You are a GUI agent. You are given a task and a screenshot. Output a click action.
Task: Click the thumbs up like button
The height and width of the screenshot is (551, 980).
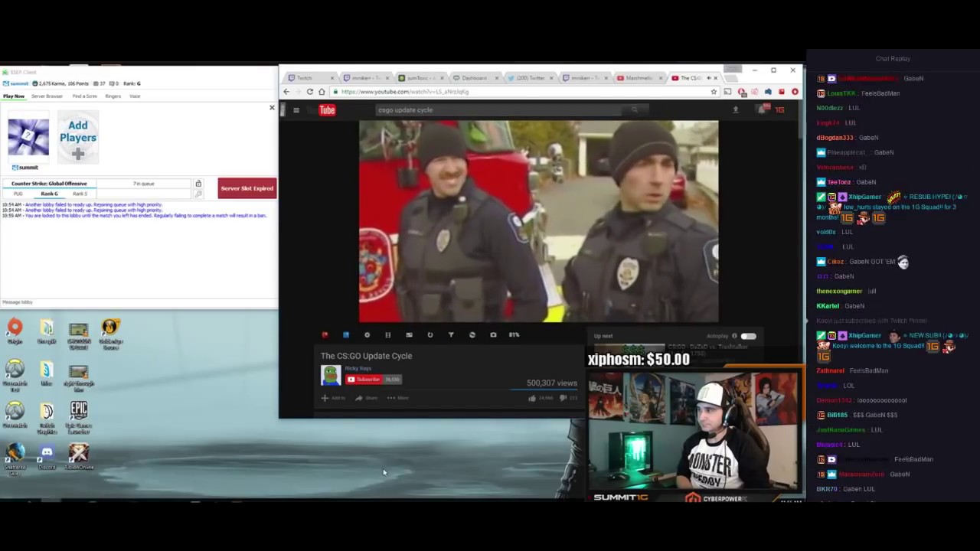coord(532,398)
